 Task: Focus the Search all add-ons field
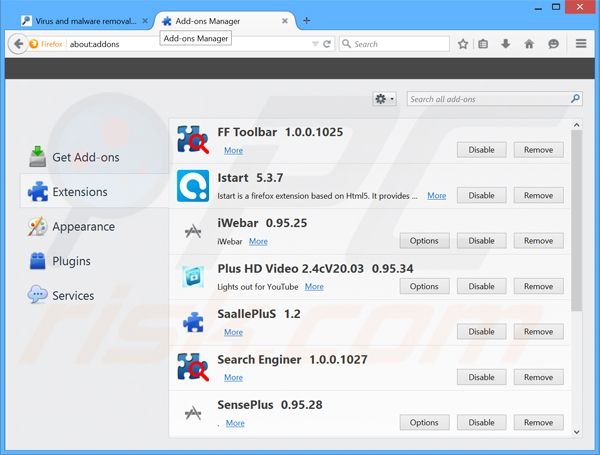point(494,99)
